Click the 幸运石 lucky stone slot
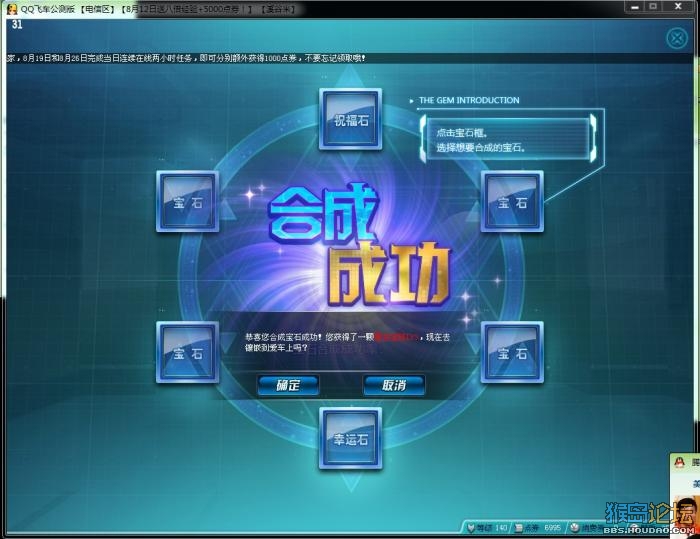The image size is (700, 539). 350,439
